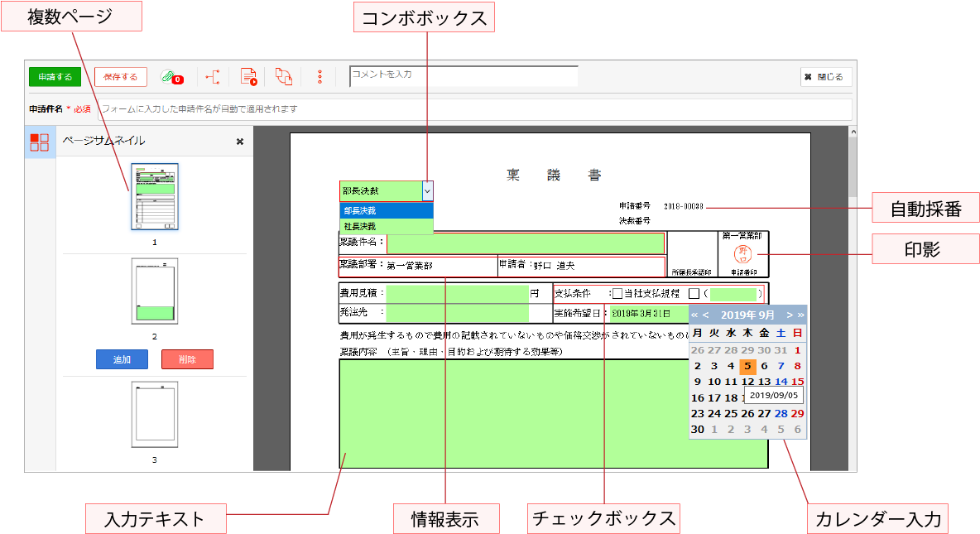Click the 実施希望日 date field
Image resolution: width=980 pixels, height=534 pixels.
click(649, 313)
